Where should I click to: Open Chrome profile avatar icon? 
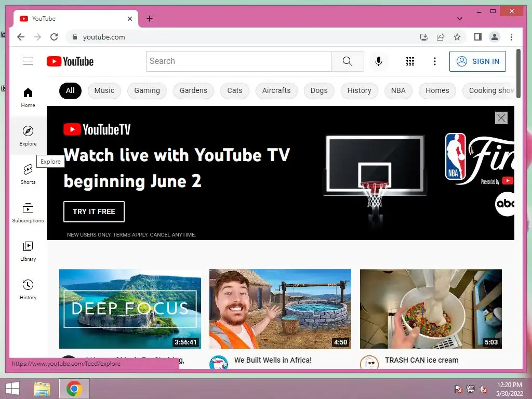click(x=495, y=37)
